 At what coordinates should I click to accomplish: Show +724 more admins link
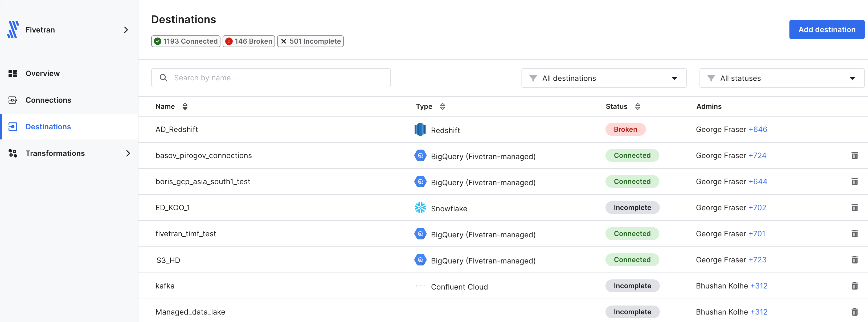click(x=757, y=155)
